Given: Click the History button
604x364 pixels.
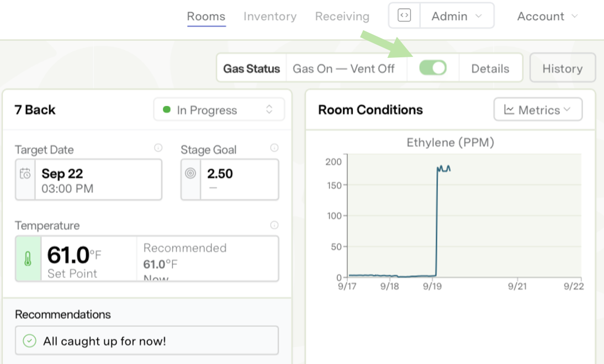Looking at the screenshot, I should [x=562, y=68].
